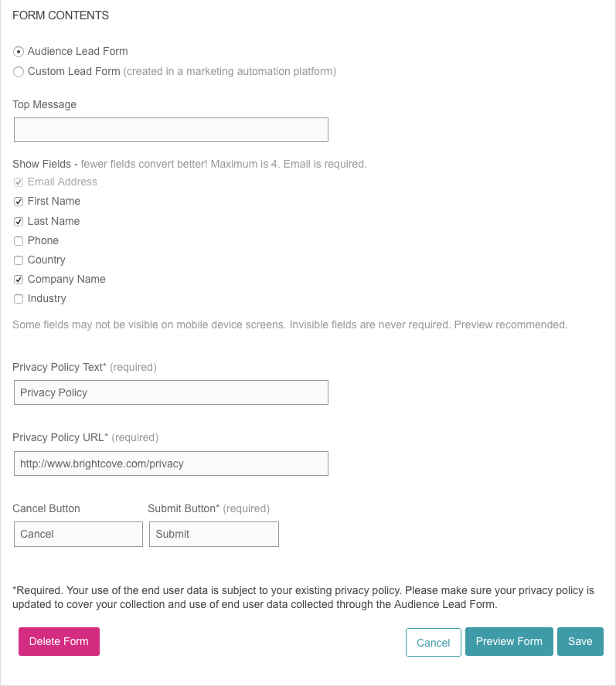Viewport: 616px width, 686px height.
Task: Click the First Name label text
Action: pyautogui.click(x=54, y=202)
